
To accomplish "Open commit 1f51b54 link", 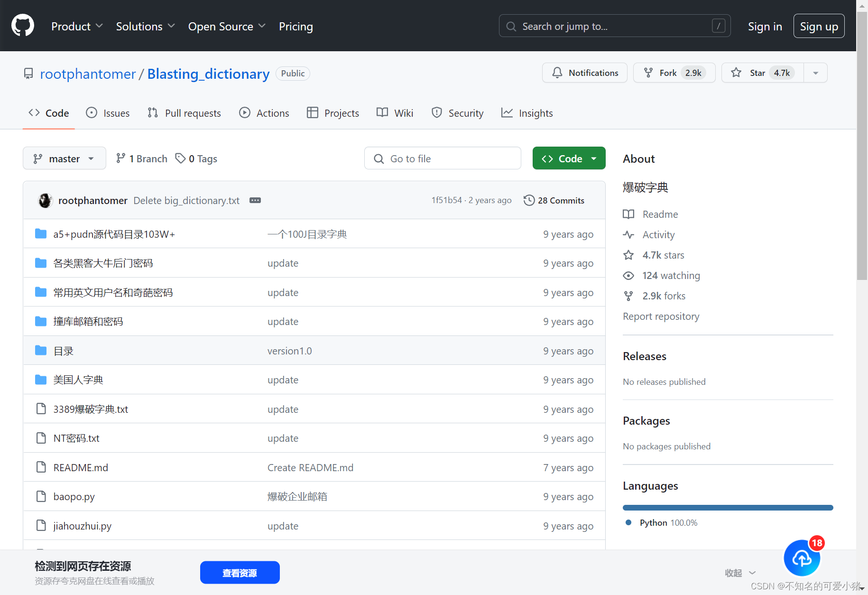I will [x=446, y=200].
